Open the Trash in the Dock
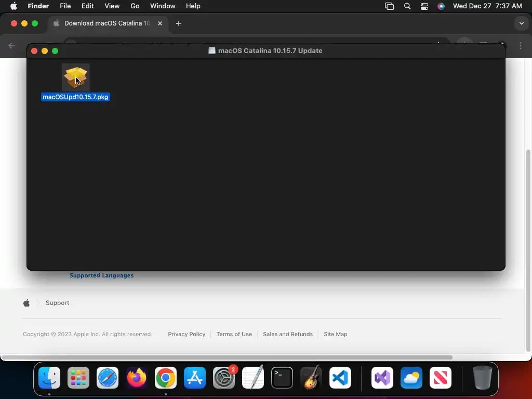 (x=483, y=378)
